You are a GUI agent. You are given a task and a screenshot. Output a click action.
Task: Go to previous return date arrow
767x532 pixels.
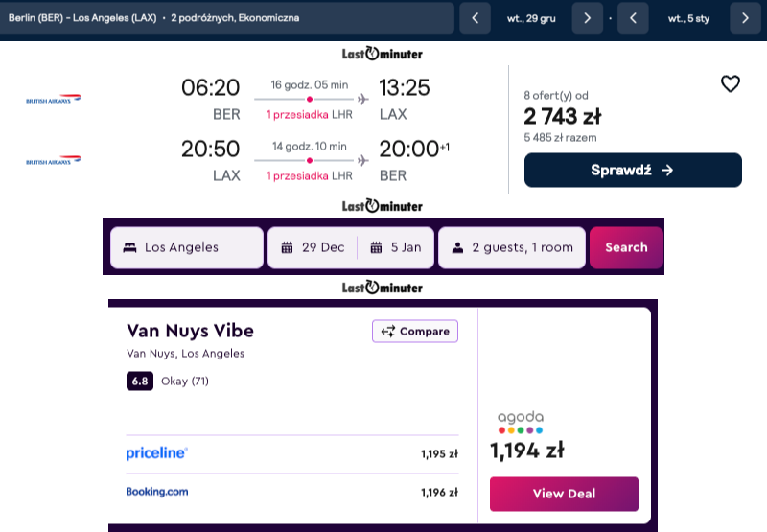coord(633,18)
